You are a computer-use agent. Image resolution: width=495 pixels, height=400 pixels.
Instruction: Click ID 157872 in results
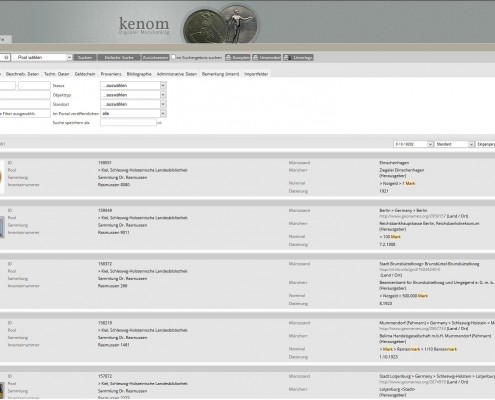coord(105,376)
